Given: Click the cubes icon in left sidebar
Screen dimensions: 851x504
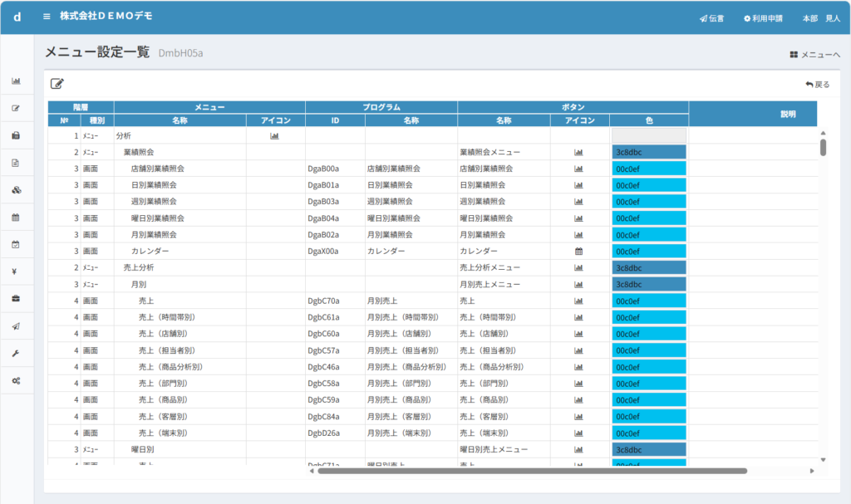Looking at the screenshot, I should (16, 190).
